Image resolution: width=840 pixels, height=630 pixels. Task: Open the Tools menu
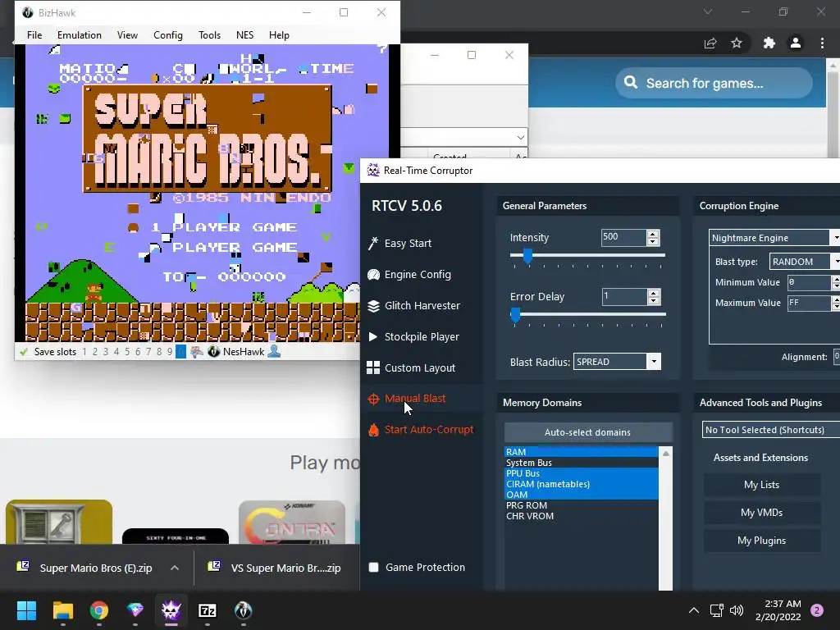pyautogui.click(x=209, y=34)
